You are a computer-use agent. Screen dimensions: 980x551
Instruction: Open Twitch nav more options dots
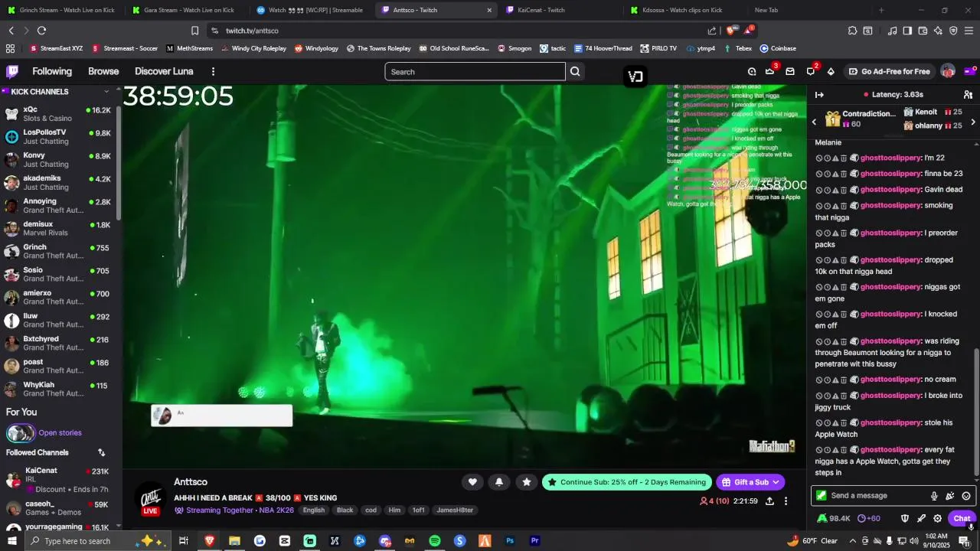coord(213,71)
